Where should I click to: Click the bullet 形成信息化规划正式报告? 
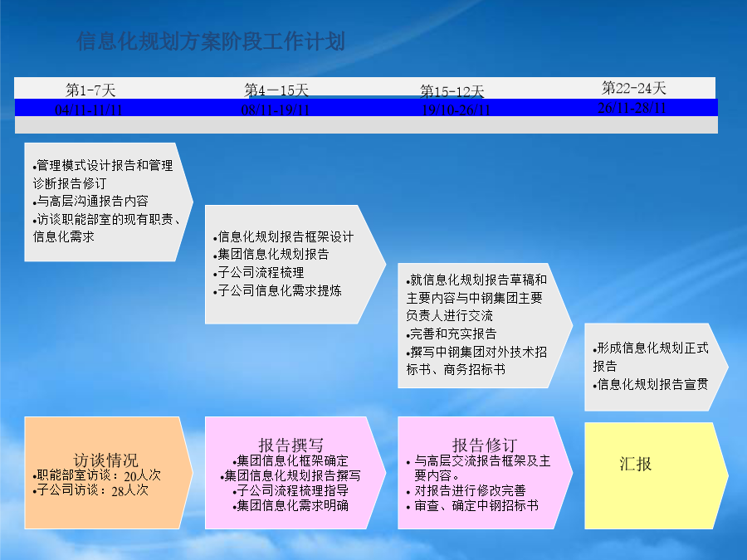tap(651, 357)
